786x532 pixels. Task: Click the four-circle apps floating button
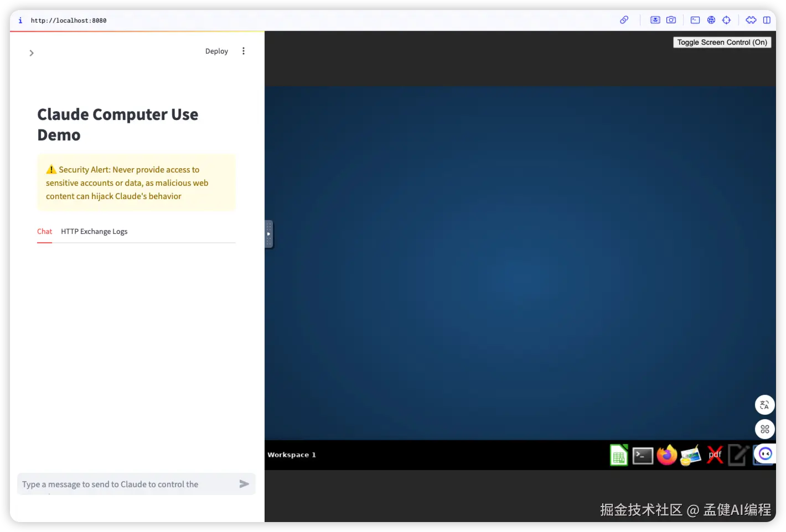(x=764, y=429)
